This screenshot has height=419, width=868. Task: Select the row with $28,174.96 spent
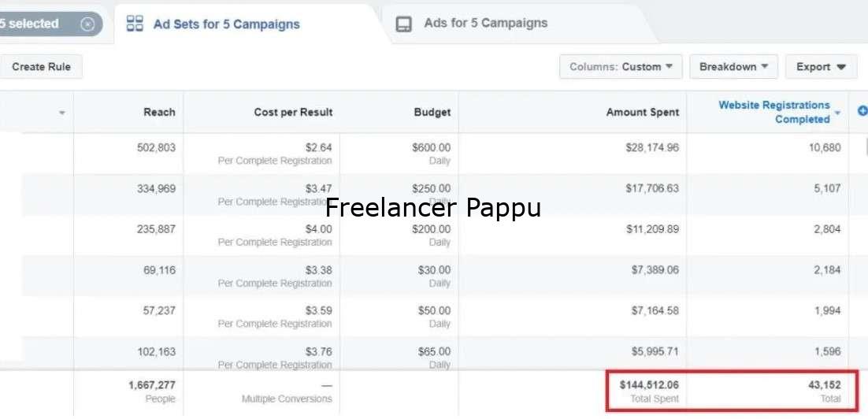[x=434, y=154]
